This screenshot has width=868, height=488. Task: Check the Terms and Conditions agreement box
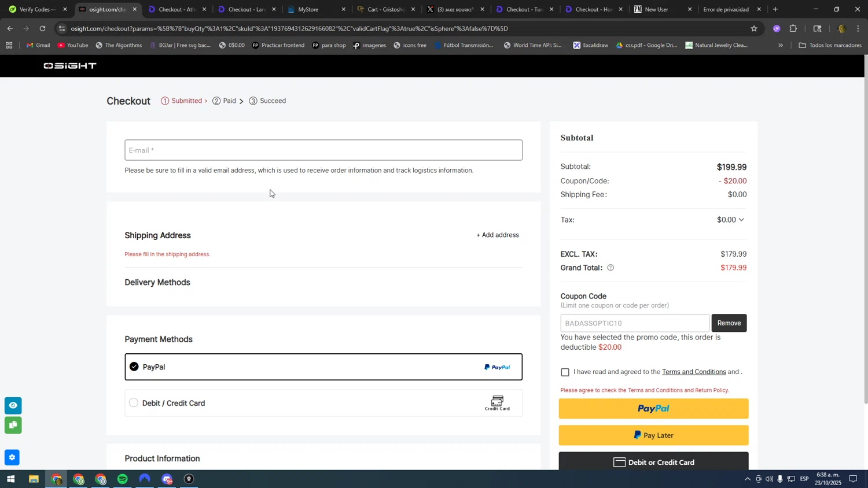pyautogui.click(x=565, y=372)
